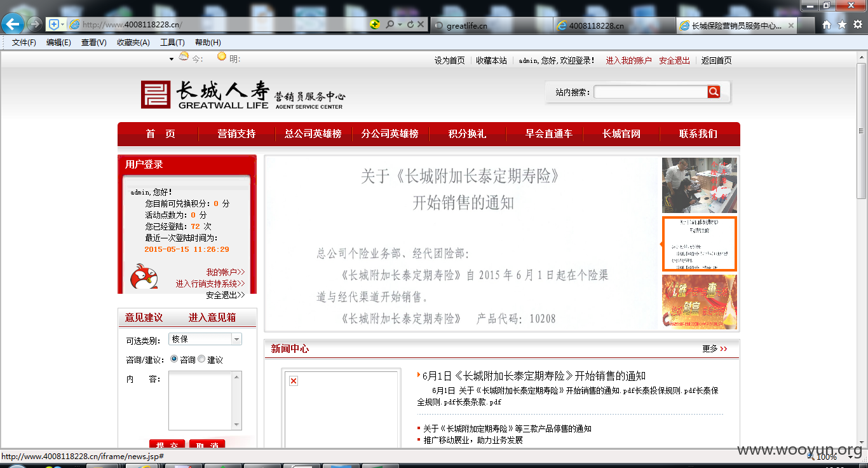Screen dimensions: 868x468
Task: Open browser Tools gear icon
Action: click(x=857, y=25)
